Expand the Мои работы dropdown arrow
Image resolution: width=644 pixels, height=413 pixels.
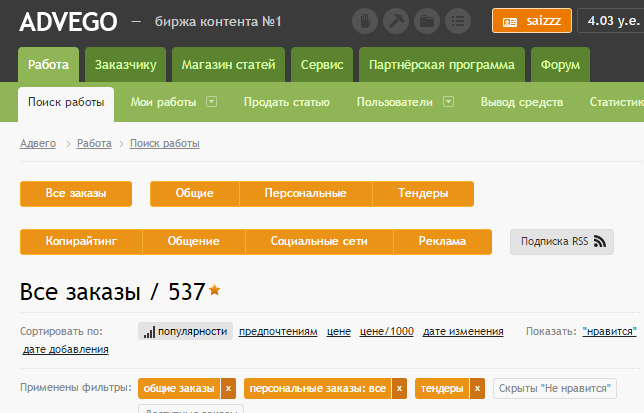pyautogui.click(x=212, y=101)
